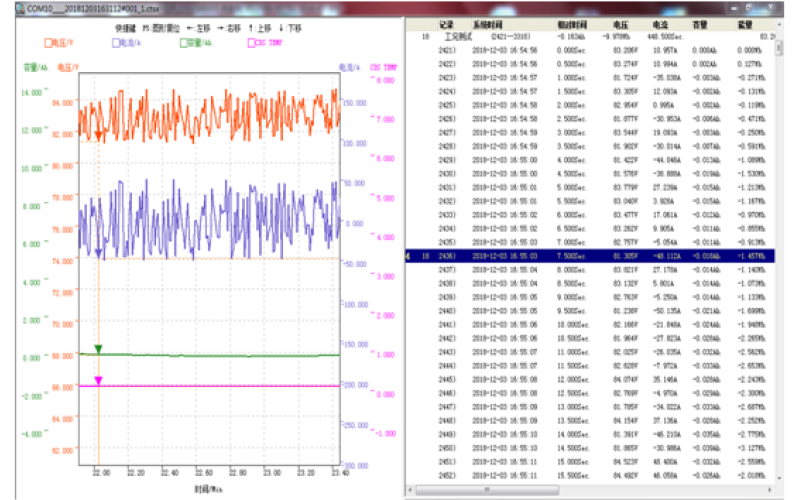
Task: Toggle the magenta CDS TEMP checkbox
Action: 251,43
